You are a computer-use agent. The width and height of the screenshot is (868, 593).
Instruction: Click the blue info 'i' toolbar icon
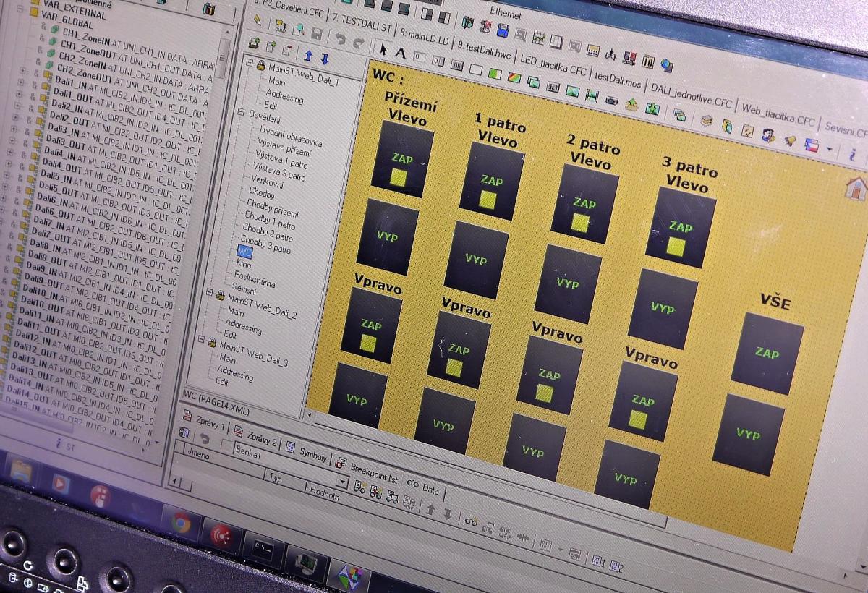tap(853, 153)
